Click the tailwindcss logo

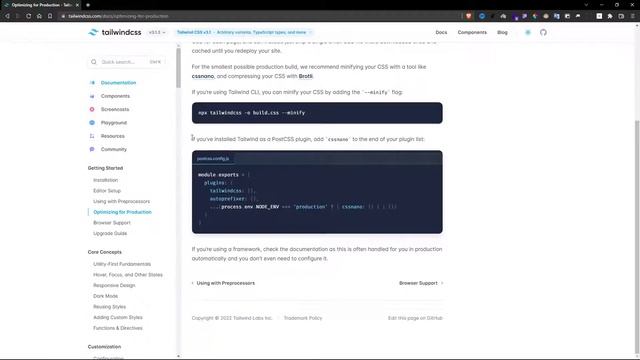pos(115,32)
